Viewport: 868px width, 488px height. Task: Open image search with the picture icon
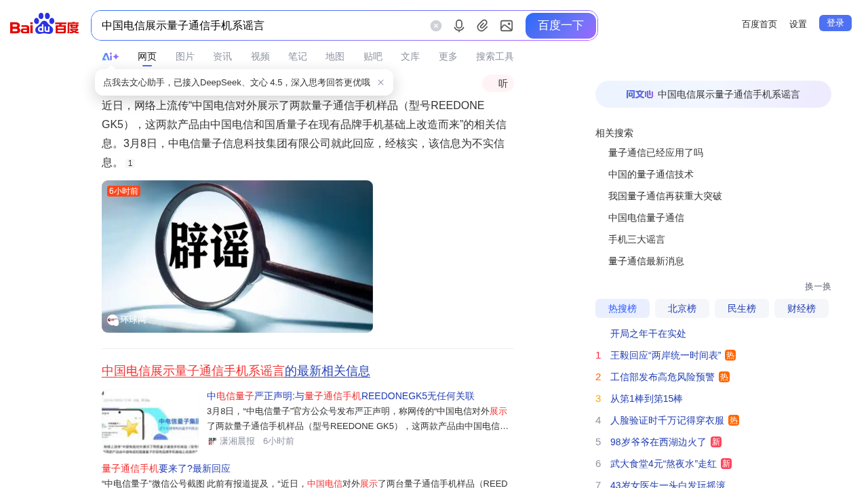(507, 26)
